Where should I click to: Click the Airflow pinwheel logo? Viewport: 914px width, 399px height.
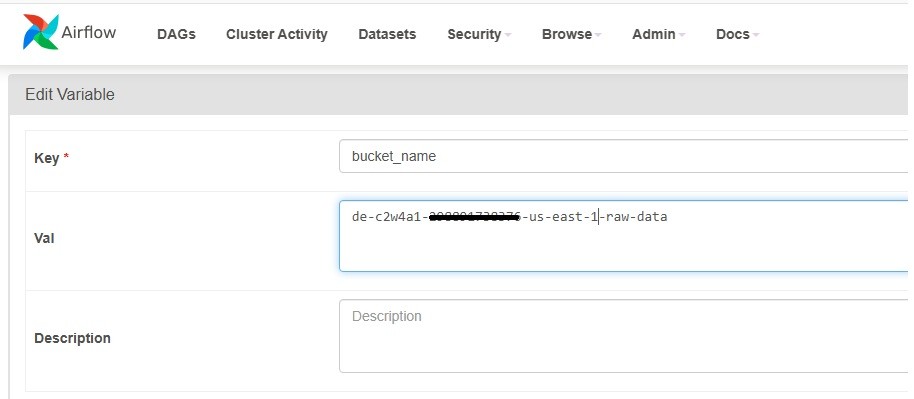click(x=40, y=32)
